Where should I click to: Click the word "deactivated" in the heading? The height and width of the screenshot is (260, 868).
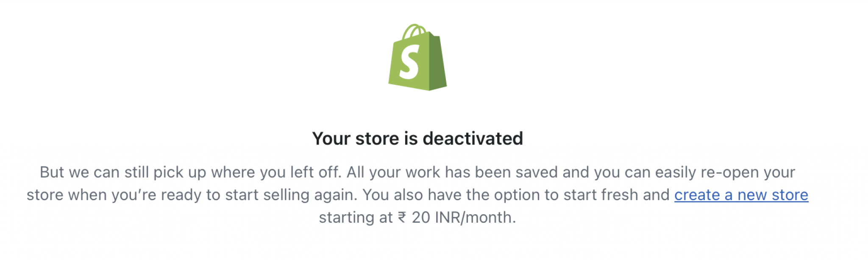(473, 139)
